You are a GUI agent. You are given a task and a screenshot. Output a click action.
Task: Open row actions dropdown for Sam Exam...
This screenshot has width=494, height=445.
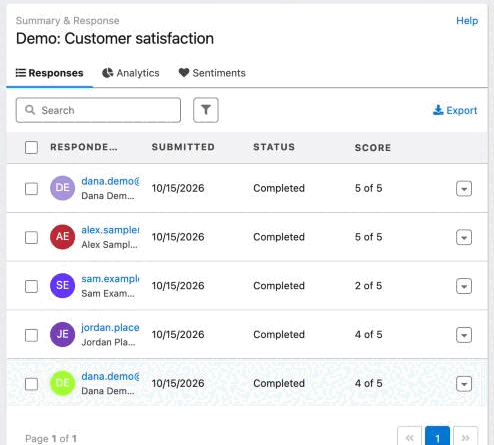[464, 286]
